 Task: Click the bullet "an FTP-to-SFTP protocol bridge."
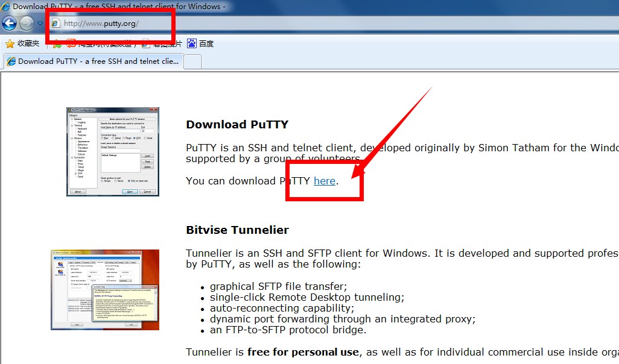tap(288, 330)
